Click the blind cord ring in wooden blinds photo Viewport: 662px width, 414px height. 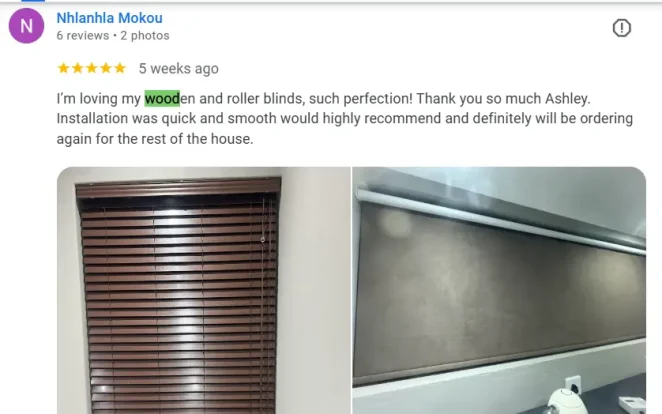coord(263,240)
